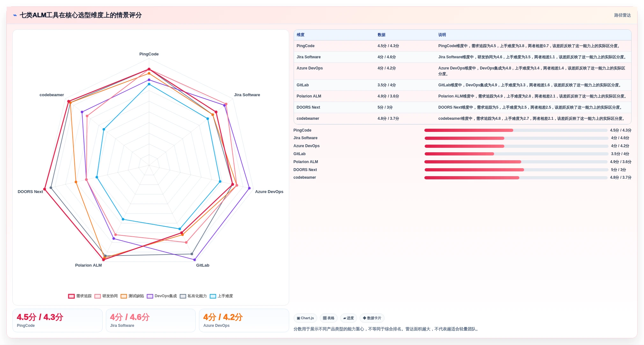The height and width of the screenshot is (345, 644).
Task: Click the purple DevOps集成 point on Azure DevOps axis
Action: tap(249, 188)
